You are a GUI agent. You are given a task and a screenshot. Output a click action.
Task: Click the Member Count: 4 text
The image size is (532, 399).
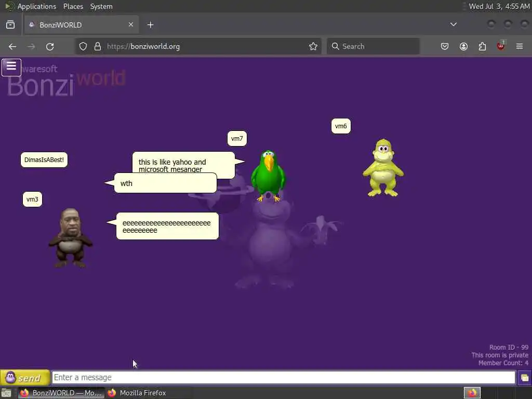click(503, 363)
